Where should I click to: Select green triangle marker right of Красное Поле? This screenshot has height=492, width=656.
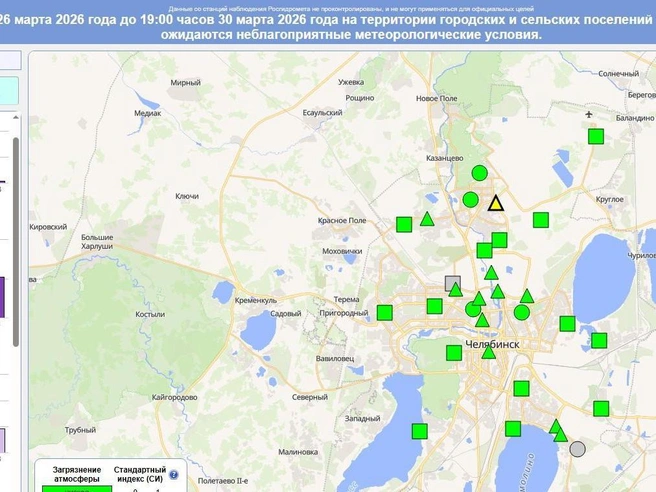coord(426,219)
